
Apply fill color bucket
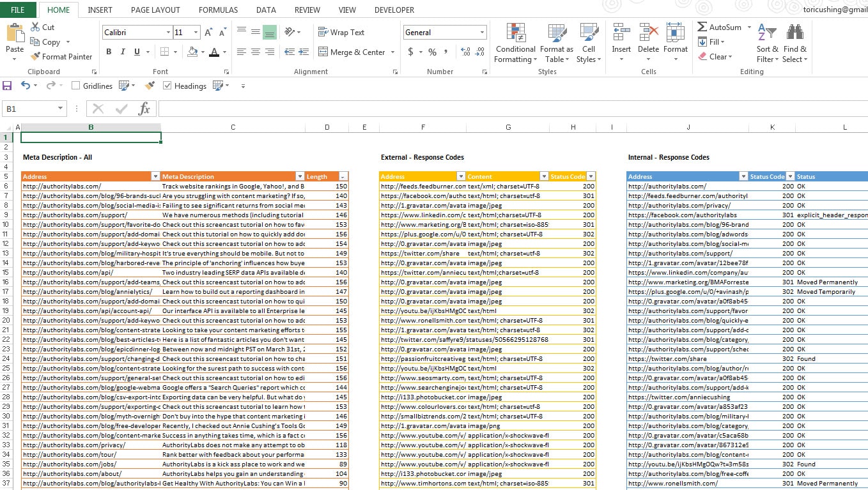click(x=192, y=52)
